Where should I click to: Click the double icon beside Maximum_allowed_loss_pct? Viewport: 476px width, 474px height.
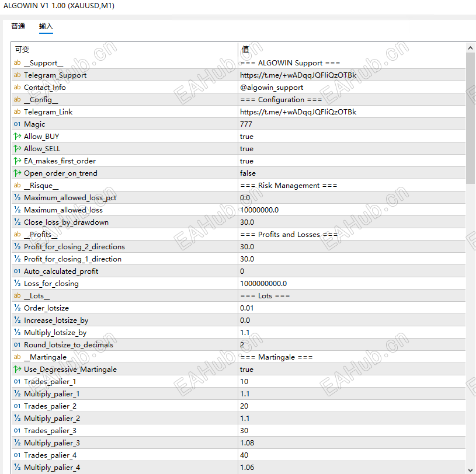[x=18, y=198]
